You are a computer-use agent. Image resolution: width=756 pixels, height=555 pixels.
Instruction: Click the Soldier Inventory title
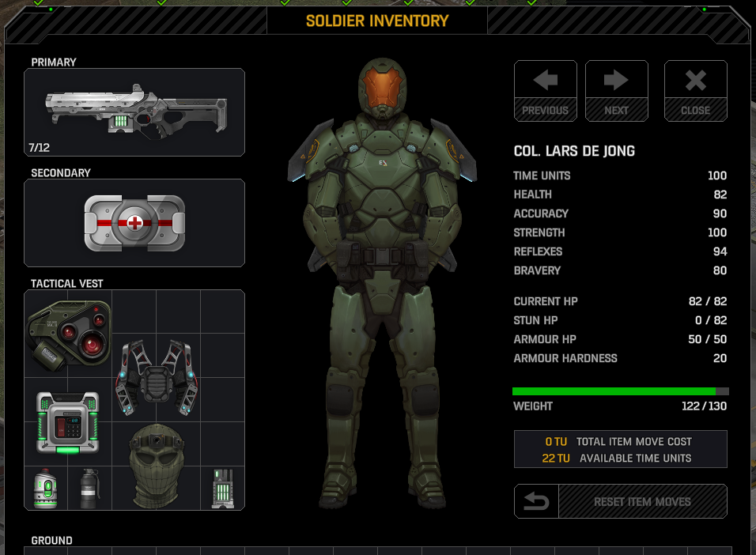[x=377, y=21]
